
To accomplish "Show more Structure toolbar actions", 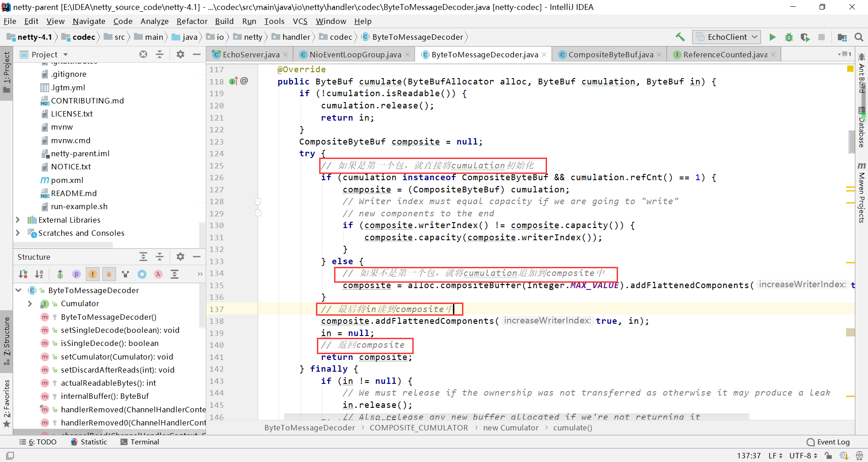I will click(x=200, y=274).
